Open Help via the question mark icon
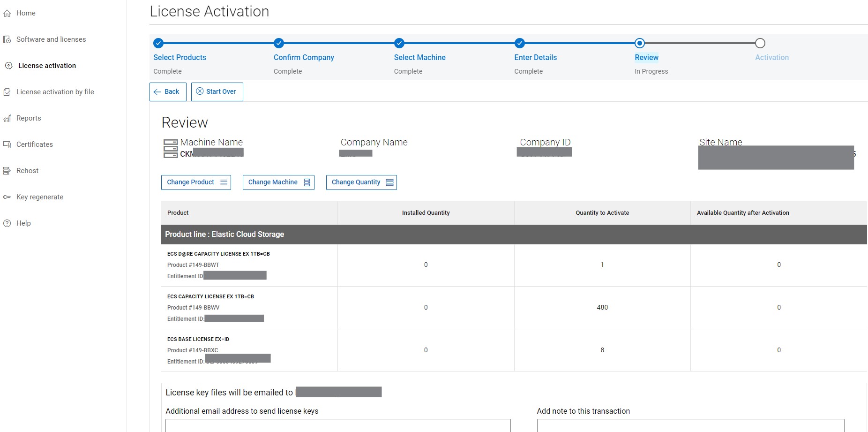The image size is (868, 432). click(x=7, y=223)
